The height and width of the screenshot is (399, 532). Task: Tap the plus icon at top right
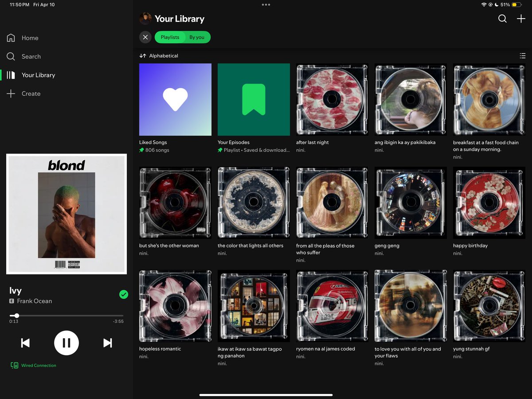coord(521,19)
